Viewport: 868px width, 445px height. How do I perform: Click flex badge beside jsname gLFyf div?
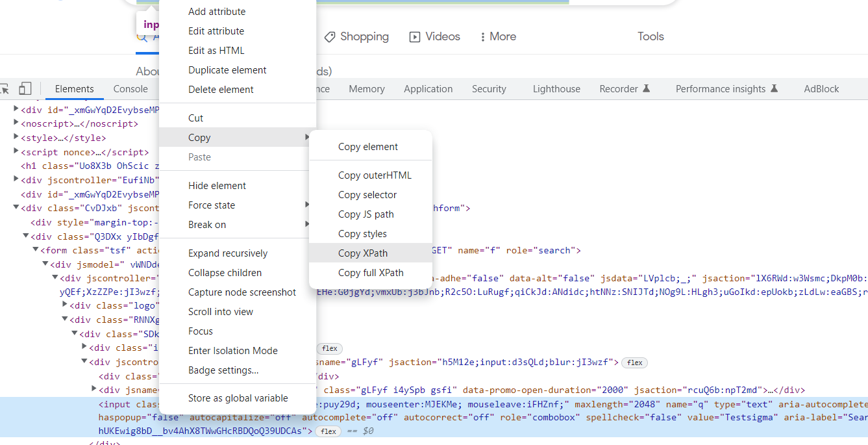[634, 363]
